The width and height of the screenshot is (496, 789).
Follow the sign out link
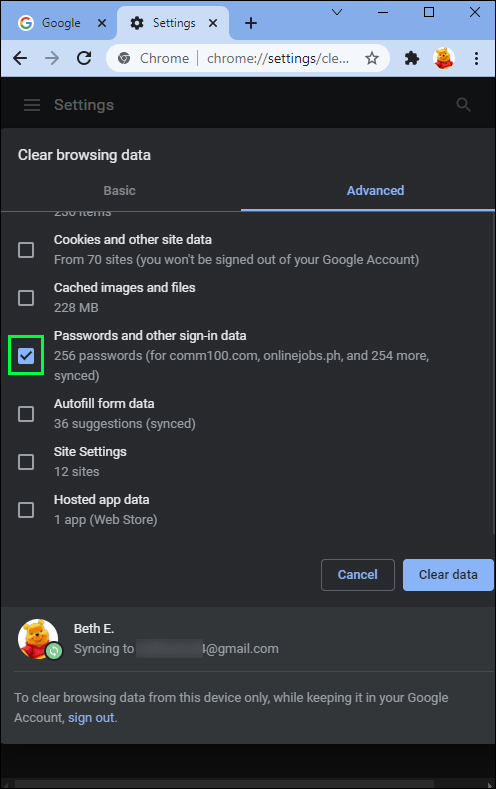coord(91,718)
